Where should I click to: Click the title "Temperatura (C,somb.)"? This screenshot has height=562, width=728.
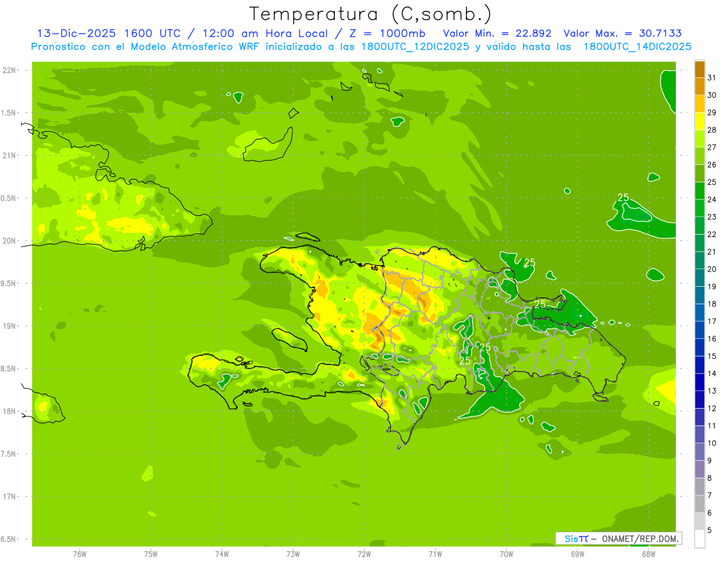(371, 14)
